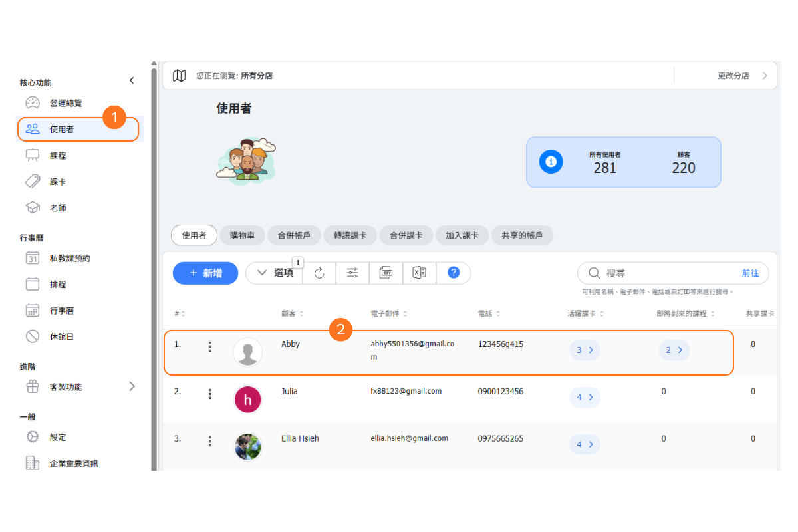Click Julia's profile avatar
Viewport: 798px width, 532px height.
(247, 400)
